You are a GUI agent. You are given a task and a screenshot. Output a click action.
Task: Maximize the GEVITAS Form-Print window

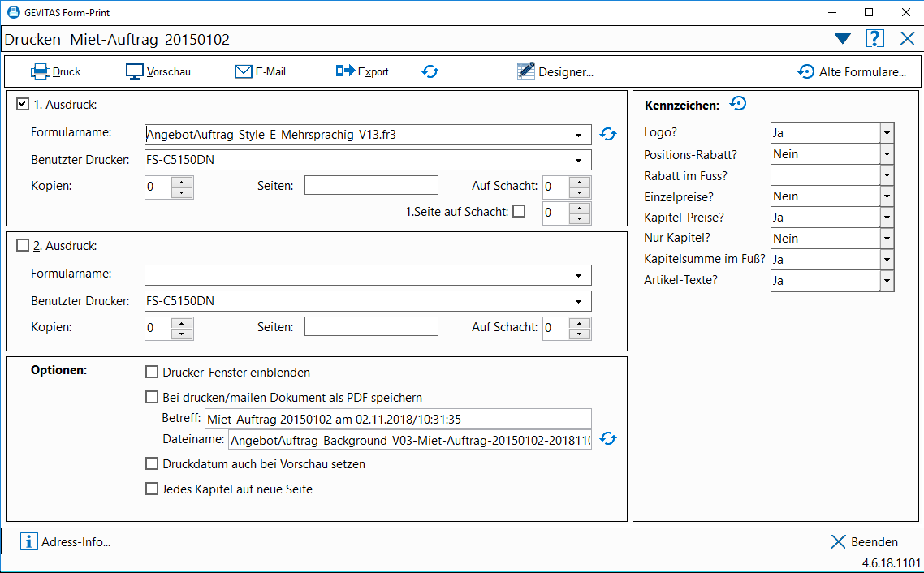coord(870,12)
